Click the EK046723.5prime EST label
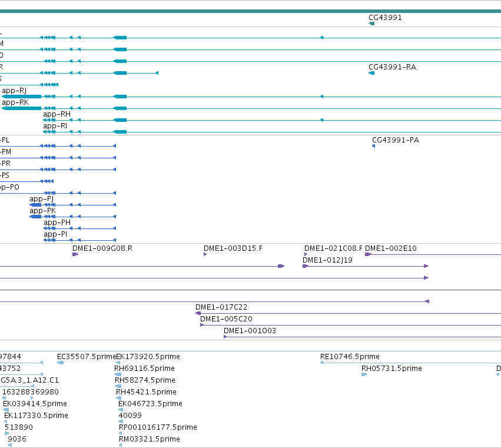This screenshot has width=501, height=448. pos(150,404)
